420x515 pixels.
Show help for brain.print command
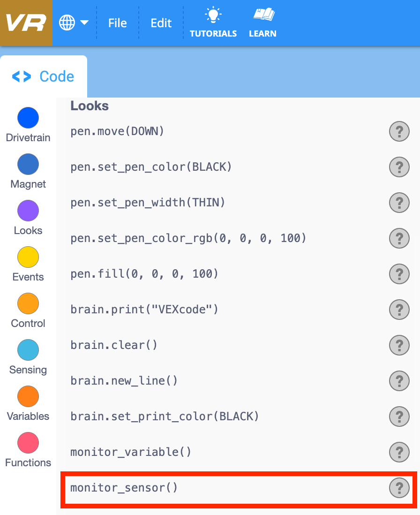tap(399, 310)
